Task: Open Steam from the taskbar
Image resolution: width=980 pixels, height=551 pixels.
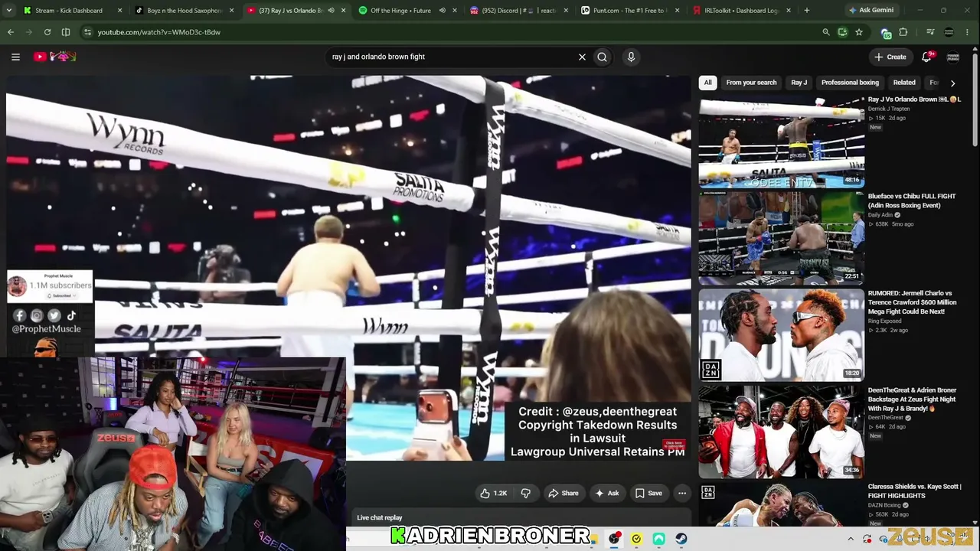Action: pyautogui.click(x=681, y=539)
